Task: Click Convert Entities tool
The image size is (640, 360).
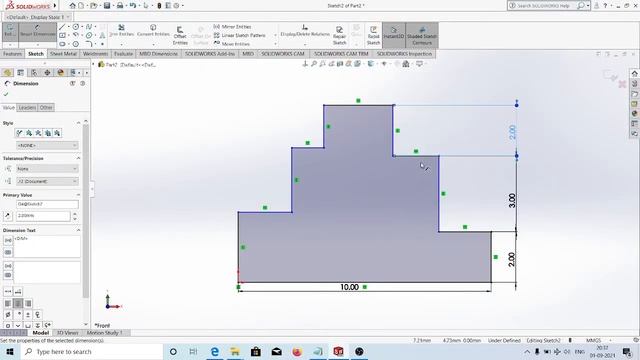Action: click(x=153, y=31)
